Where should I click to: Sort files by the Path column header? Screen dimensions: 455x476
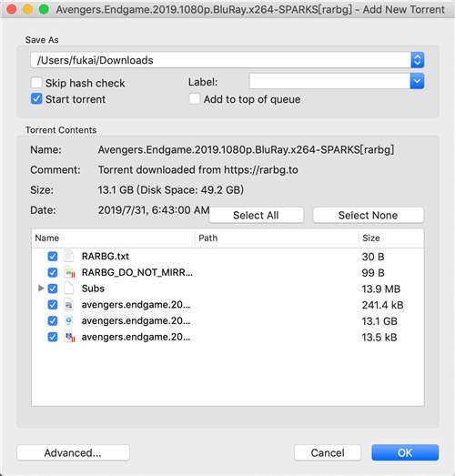point(277,238)
